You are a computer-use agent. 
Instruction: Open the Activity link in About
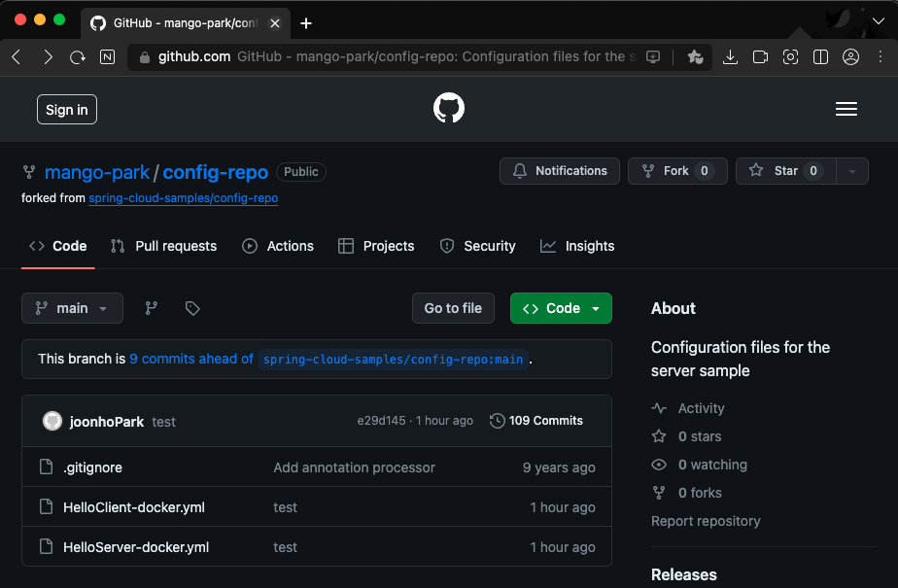[701, 408]
